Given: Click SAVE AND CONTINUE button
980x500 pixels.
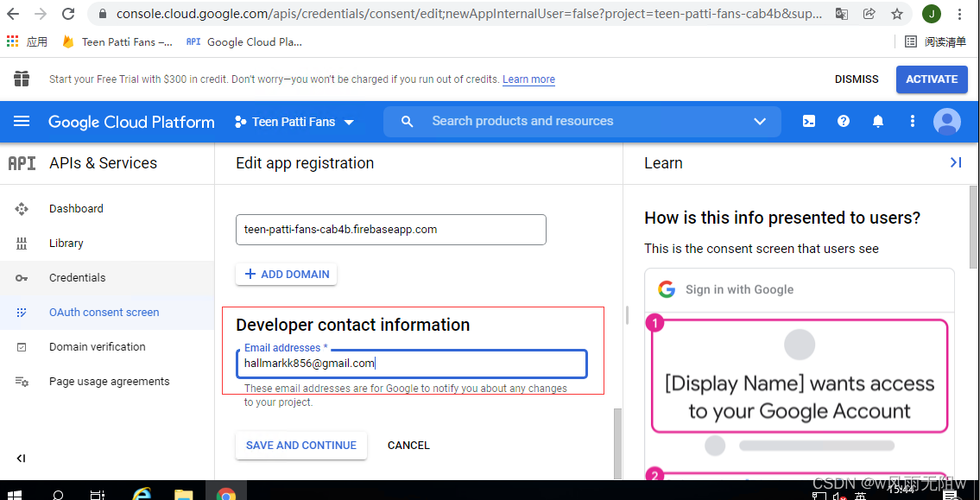Looking at the screenshot, I should [x=300, y=446].
